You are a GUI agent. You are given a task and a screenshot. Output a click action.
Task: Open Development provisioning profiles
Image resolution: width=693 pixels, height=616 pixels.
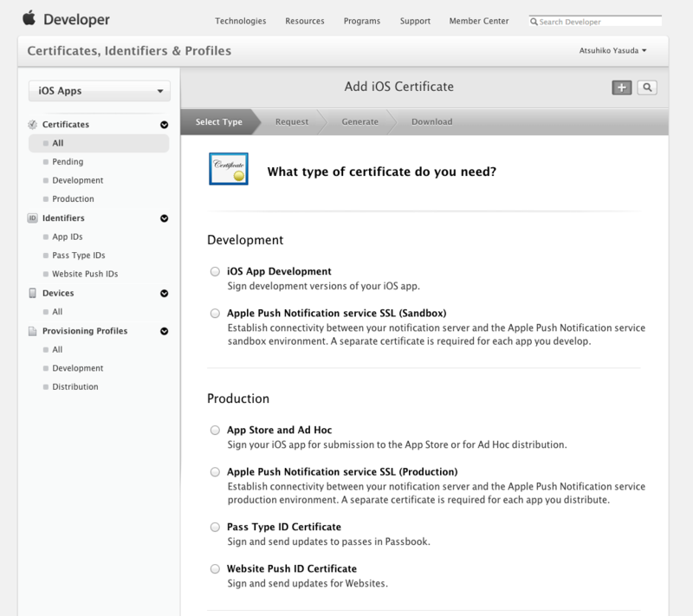(78, 368)
